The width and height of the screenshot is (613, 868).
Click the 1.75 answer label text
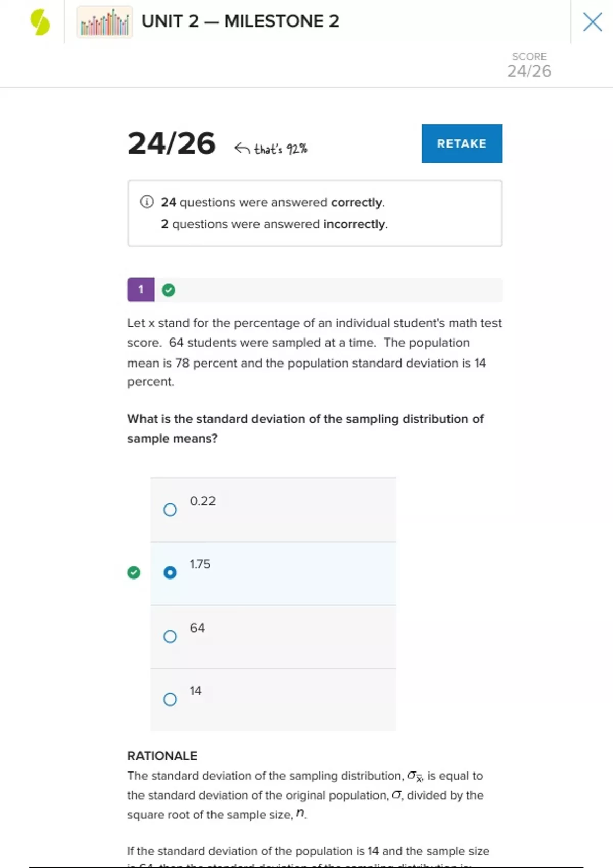pyautogui.click(x=200, y=564)
